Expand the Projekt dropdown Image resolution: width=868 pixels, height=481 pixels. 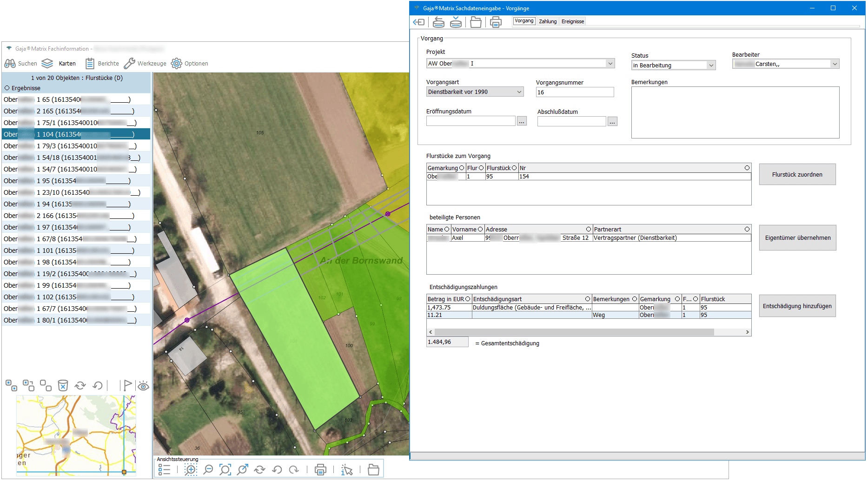610,64
